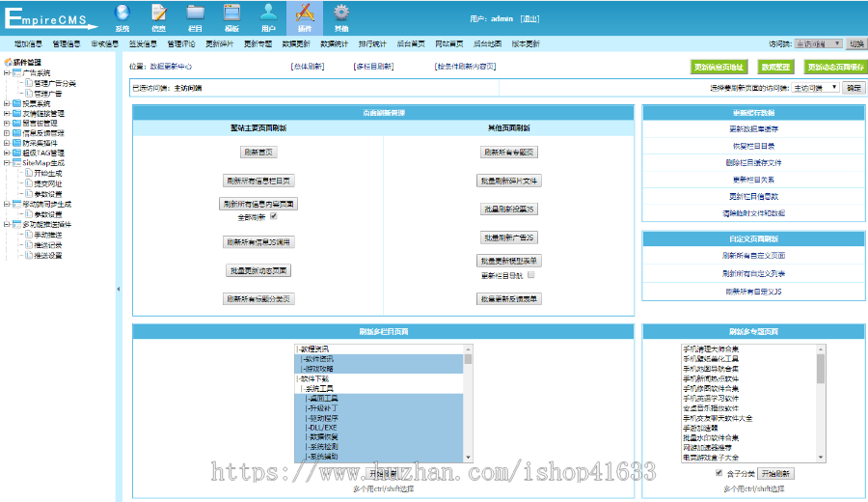
Task: Open the 插件 tools icon in top navigation
Action: [305, 13]
